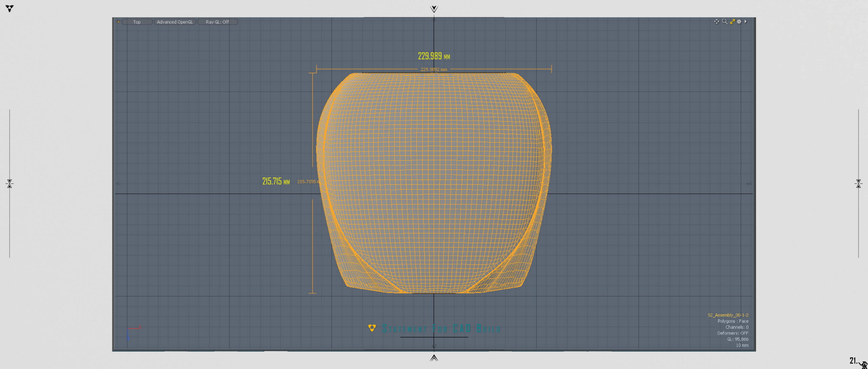Click the Statement For CAD Build title
This screenshot has width=868, height=369.
tap(441, 328)
